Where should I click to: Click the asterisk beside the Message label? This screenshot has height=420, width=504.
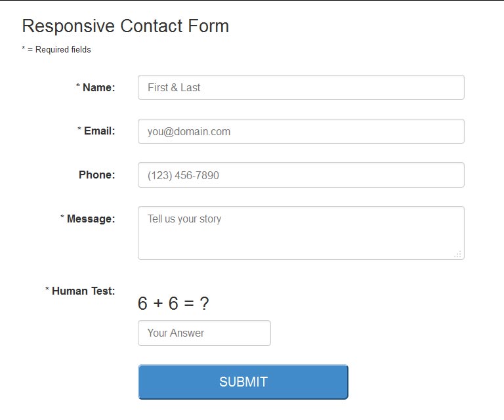(x=62, y=218)
